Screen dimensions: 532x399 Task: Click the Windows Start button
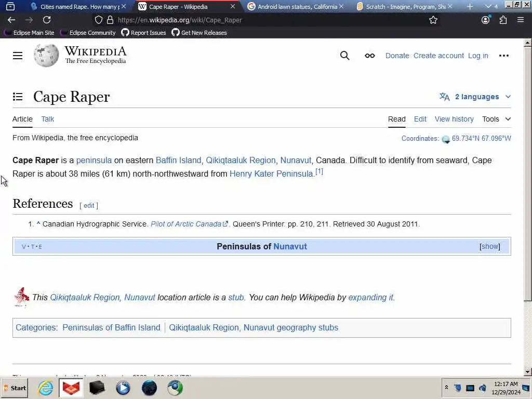pos(15,388)
